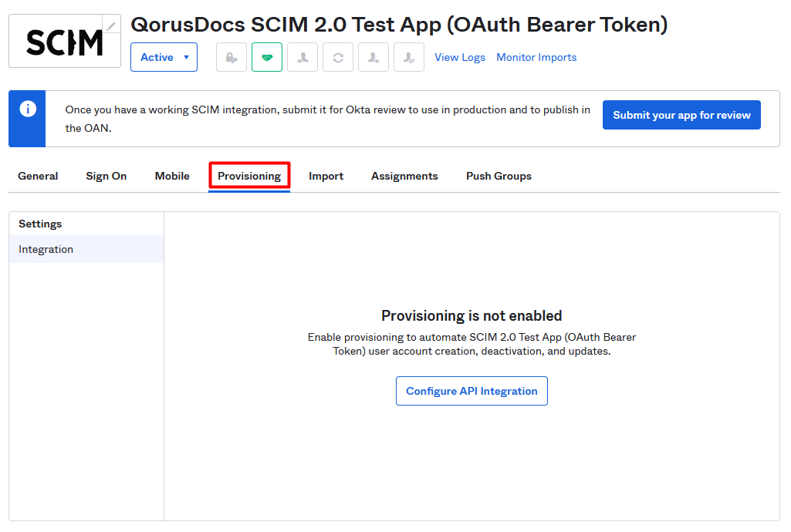Click the circular sync arrows icon
Image resolution: width=791 pixels, height=532 pixels.
(x=338, y=57)
